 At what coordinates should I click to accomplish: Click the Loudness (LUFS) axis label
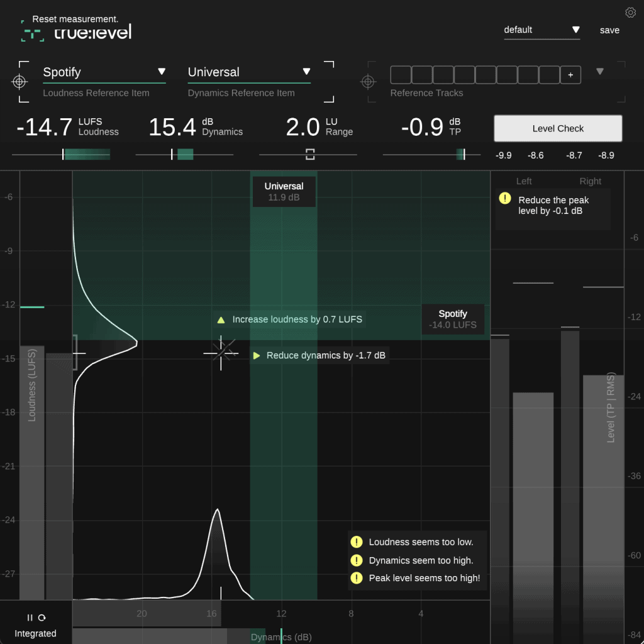pos(31,385)
